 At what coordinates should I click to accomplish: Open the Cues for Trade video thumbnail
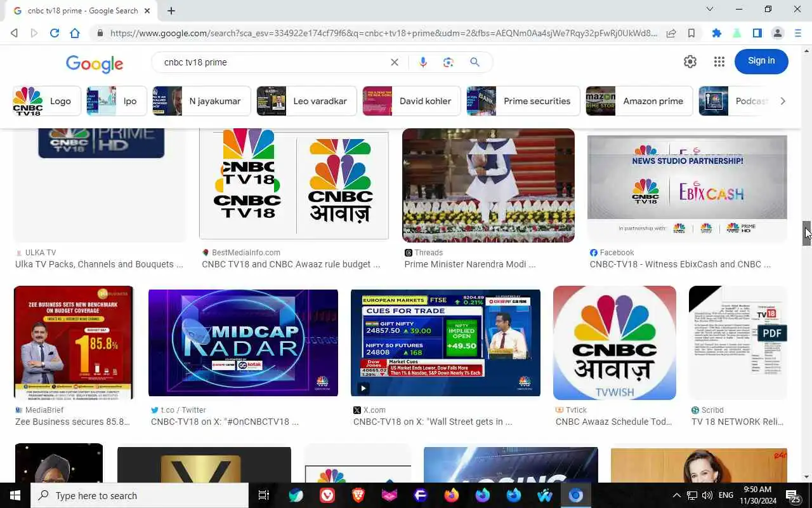click(445, 343)
